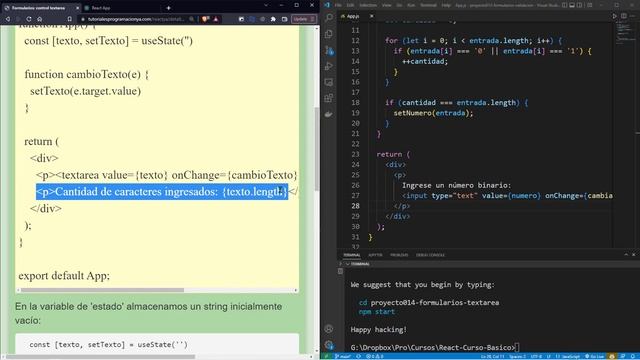
Task: Change indentation via Spaces: 2 in status bar
Action: (x=517, y=356)
